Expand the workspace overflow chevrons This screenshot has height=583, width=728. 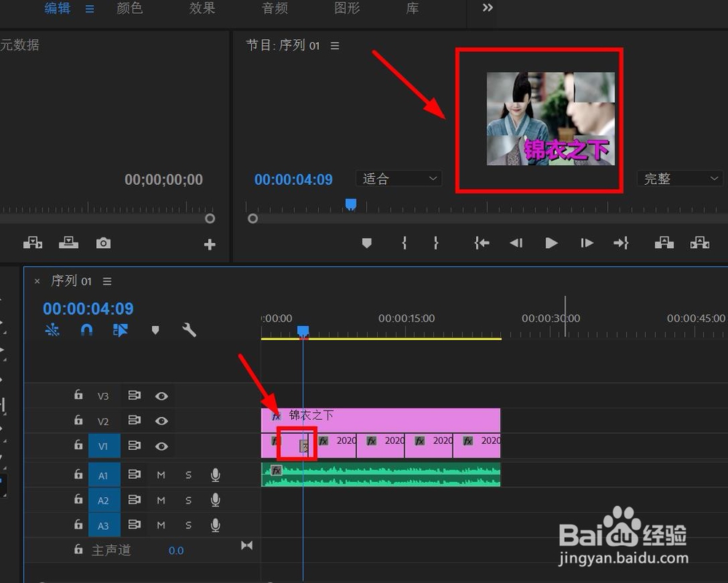(487, 8)
